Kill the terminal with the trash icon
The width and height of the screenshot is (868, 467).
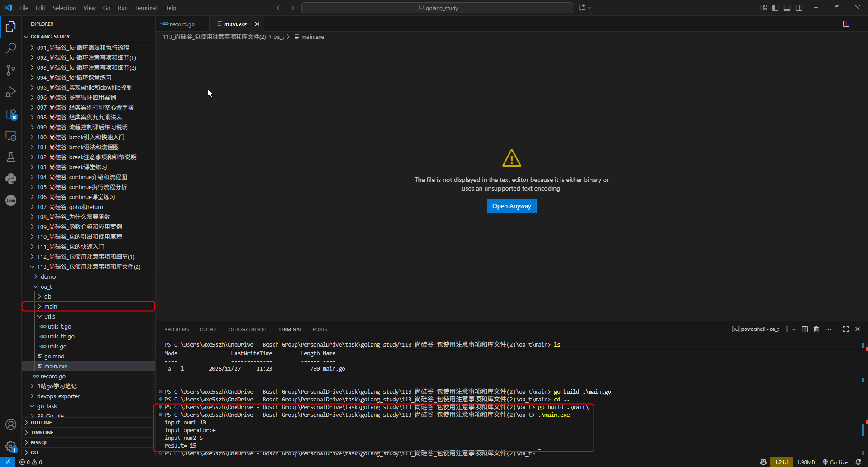click(x=816, y=329)
